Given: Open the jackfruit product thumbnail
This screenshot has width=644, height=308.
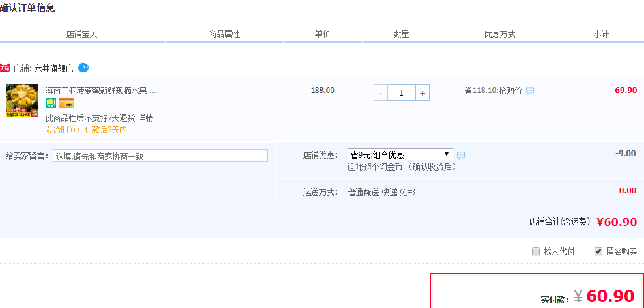Looking at the screenshot, I should [x=22, y=101].
